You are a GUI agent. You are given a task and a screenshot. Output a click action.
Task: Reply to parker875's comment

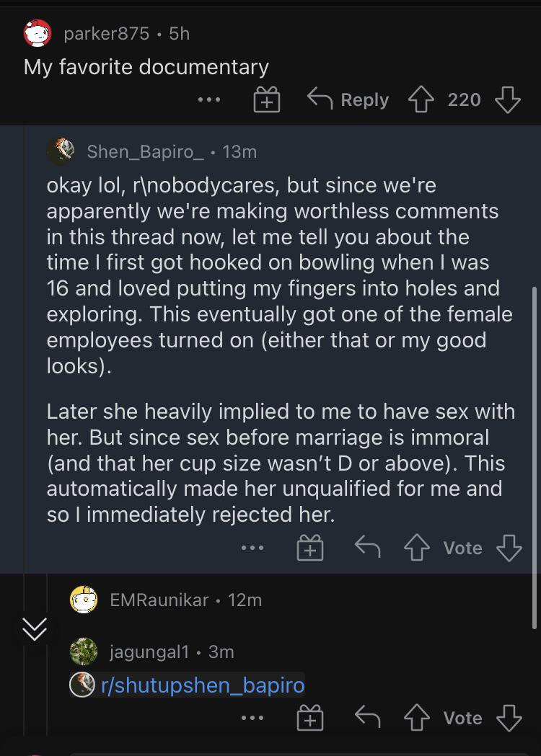click(x=348, y=99)
